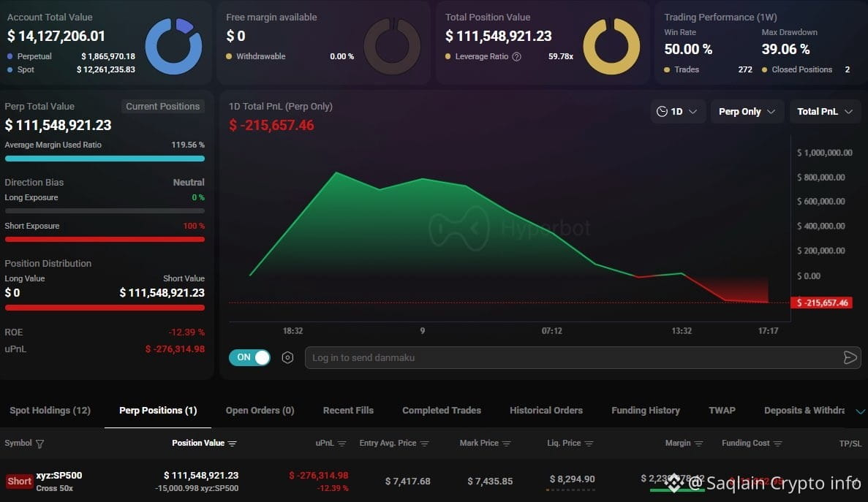Switch to Funding History tab
Image resolution: width=868 pixels, height=502 pixels.
(646, 410)
